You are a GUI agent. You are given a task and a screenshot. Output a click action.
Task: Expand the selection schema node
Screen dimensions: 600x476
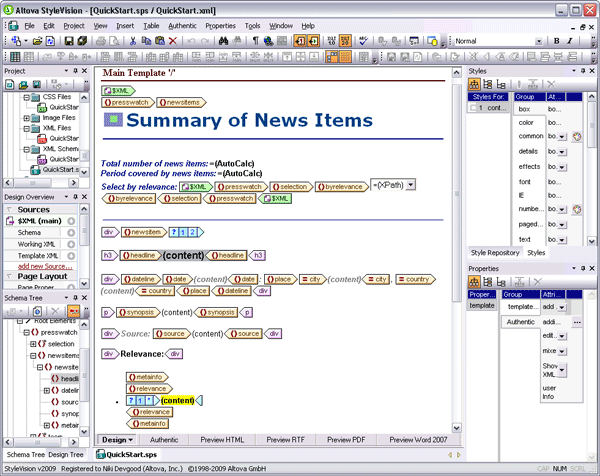point(33,344)
